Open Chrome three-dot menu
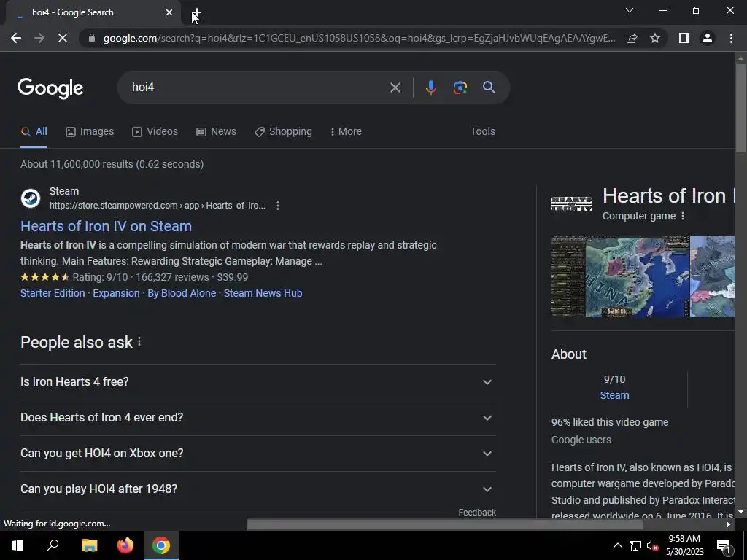 click(731, 38)
